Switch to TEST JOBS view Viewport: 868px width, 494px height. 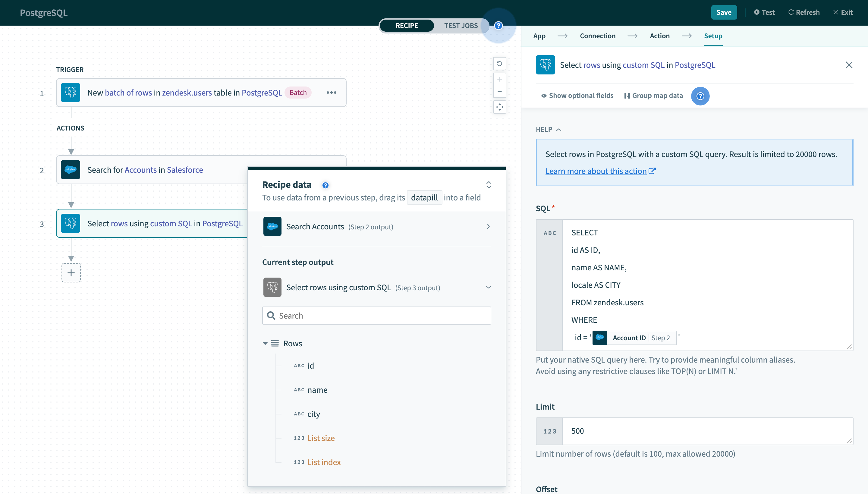point(461,26)
